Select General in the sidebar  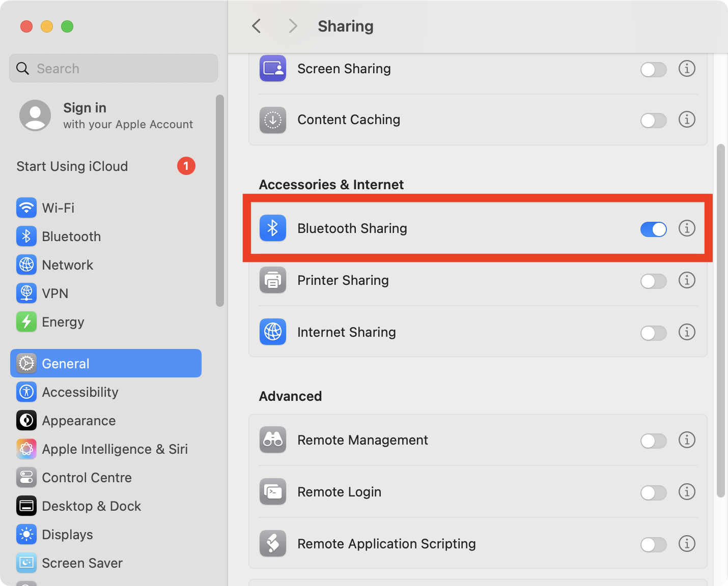tap(65, 363)
